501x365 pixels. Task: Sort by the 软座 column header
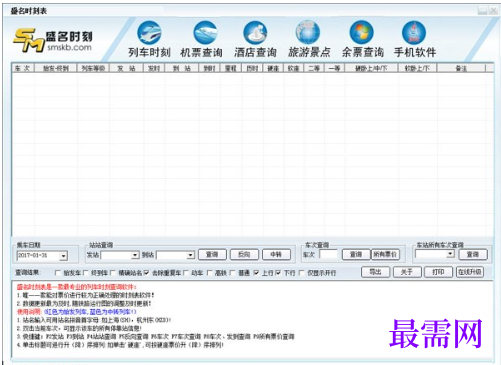tap(293, 68)
